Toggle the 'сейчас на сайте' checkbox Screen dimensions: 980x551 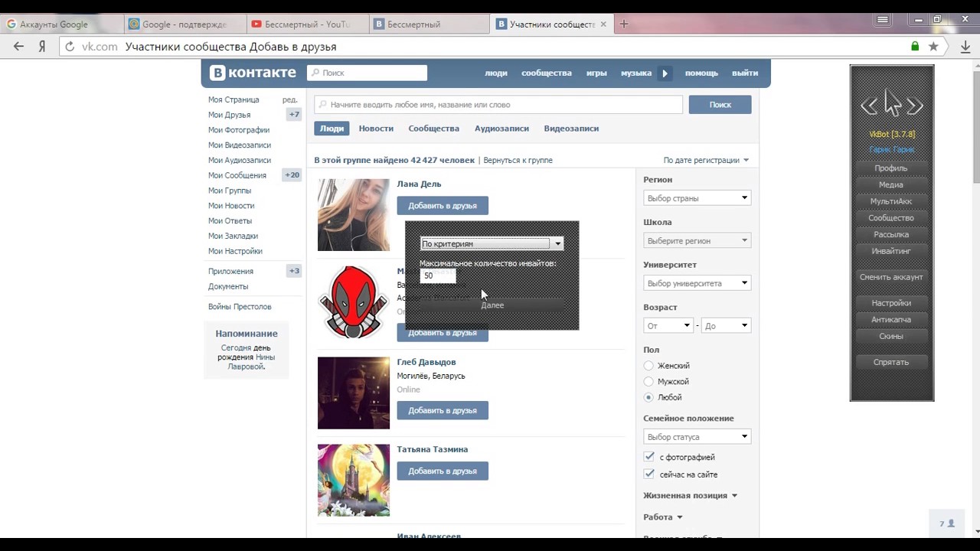pyautogui.click(x=649, y=474)
